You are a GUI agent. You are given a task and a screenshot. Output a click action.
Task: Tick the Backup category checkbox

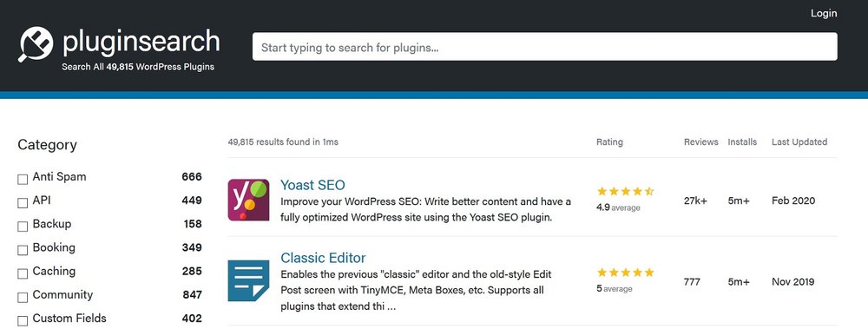23,227
